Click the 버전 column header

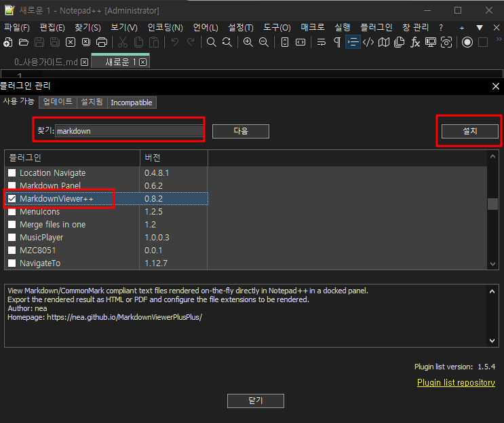tap(174, 158)
